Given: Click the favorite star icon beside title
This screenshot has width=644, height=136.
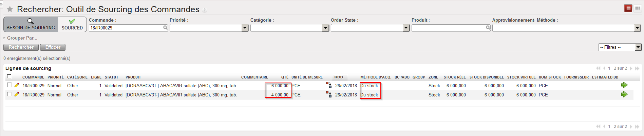Looking at the screenshot, I should click(10, 9).
